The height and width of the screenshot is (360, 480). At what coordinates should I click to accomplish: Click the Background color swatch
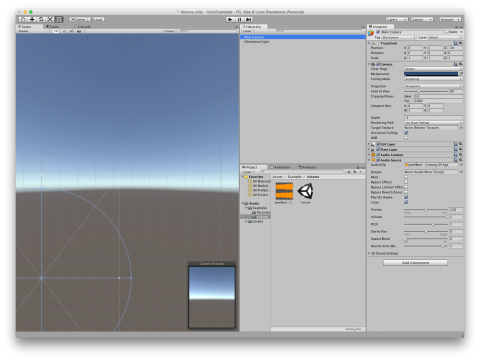[x=431, y=74]
